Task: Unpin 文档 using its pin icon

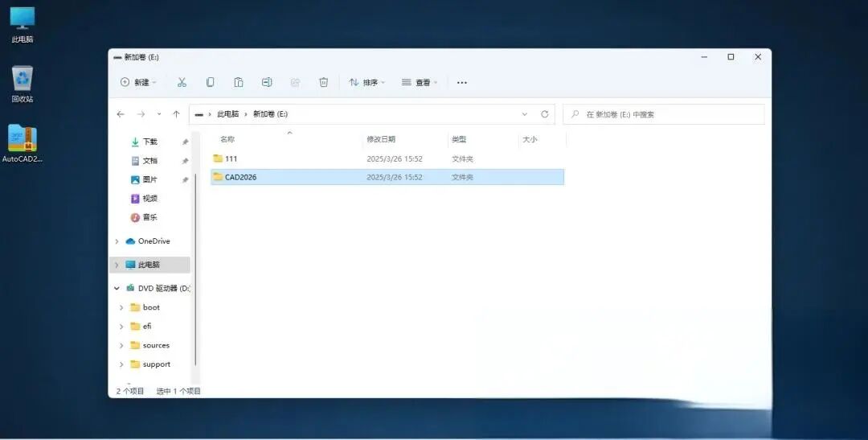Action: coord(185,161)
